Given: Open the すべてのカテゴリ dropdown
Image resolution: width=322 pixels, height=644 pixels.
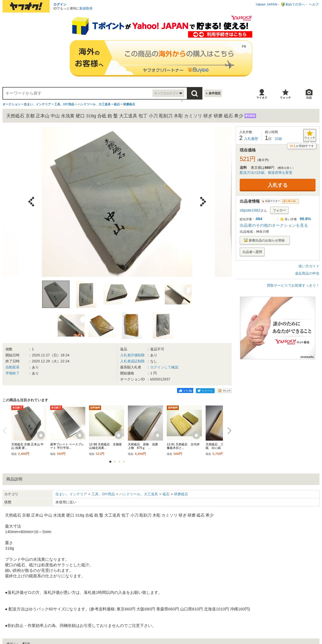Looking at the screenshot, I should point(168,93).
